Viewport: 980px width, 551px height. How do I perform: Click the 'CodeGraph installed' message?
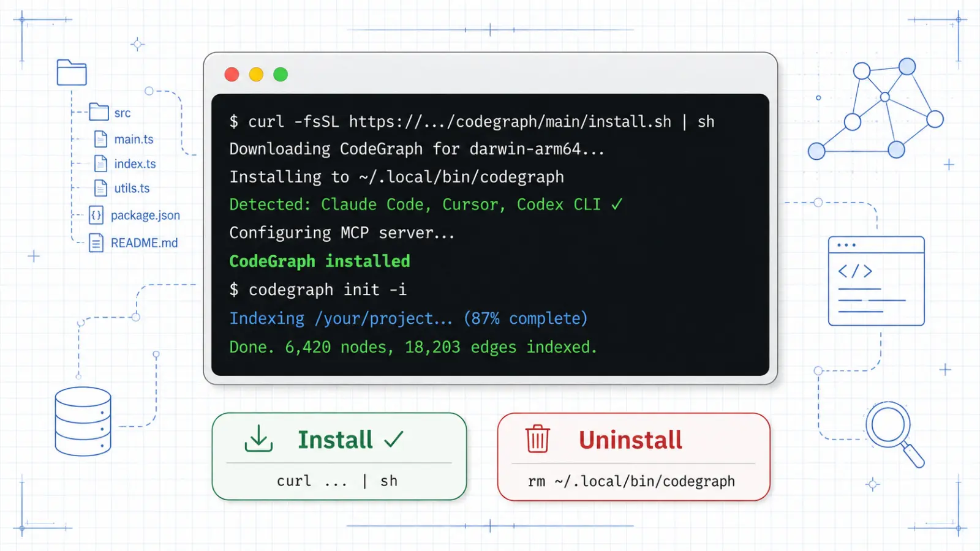(320, 261)
